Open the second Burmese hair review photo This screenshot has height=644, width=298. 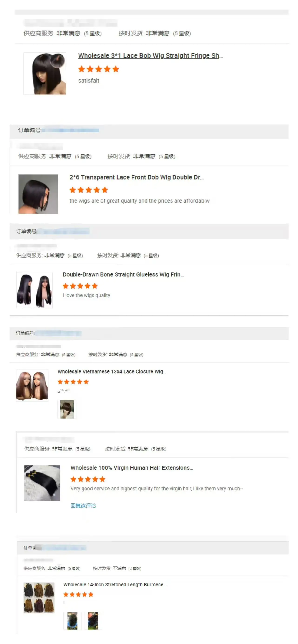pos(93,621)
